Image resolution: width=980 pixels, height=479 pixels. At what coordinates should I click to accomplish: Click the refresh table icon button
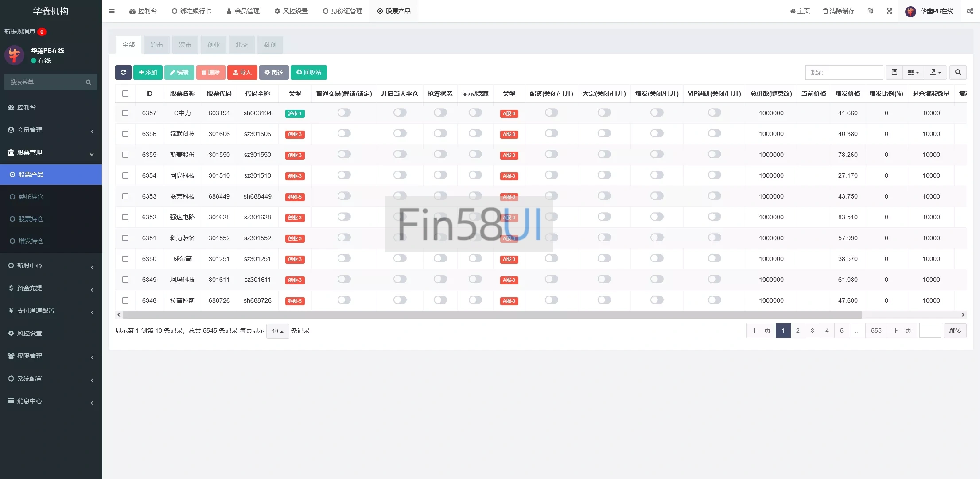pyautogui.click(x=123, y=72)
